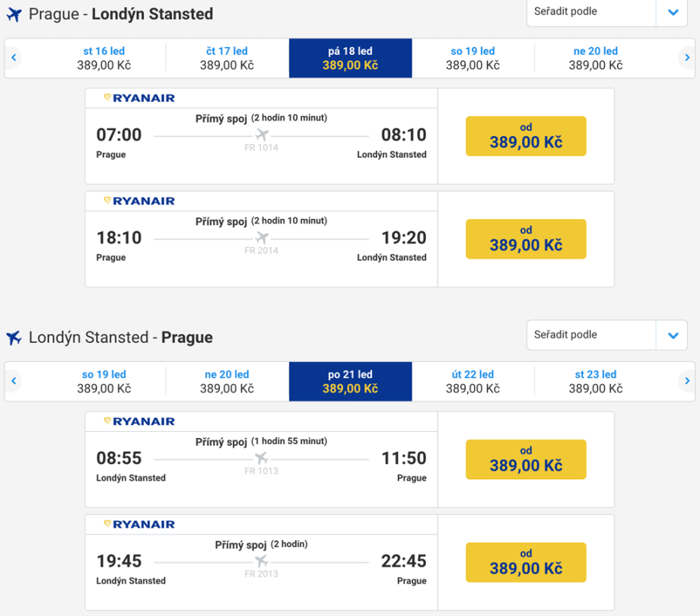This screenshot has width=700, height=616.
Task: Click the Ryanair logo on the 19:45 flight
Action: tap(139, 524)
